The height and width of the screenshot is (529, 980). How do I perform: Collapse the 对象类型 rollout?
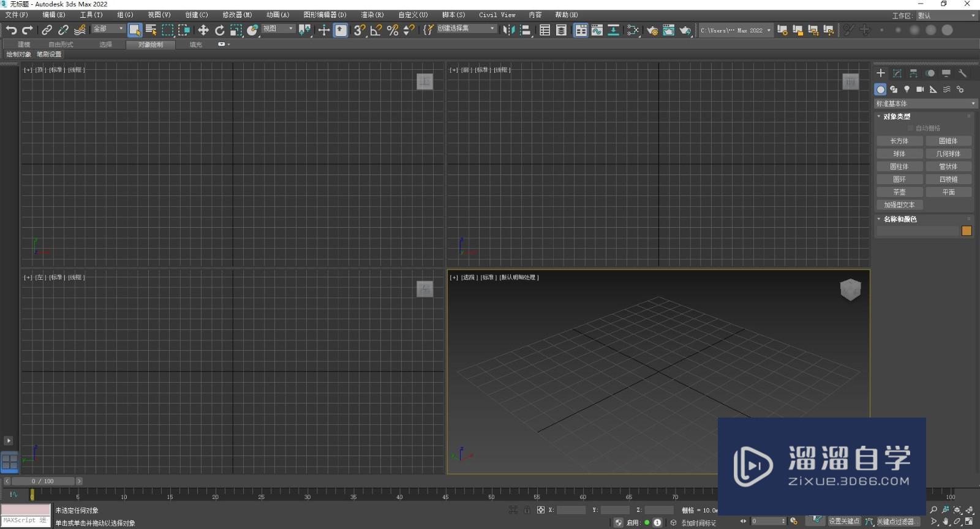point(897,116)
